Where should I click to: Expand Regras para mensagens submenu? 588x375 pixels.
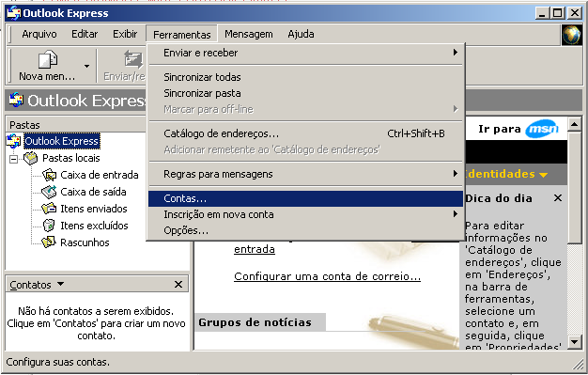coord(305,174)
